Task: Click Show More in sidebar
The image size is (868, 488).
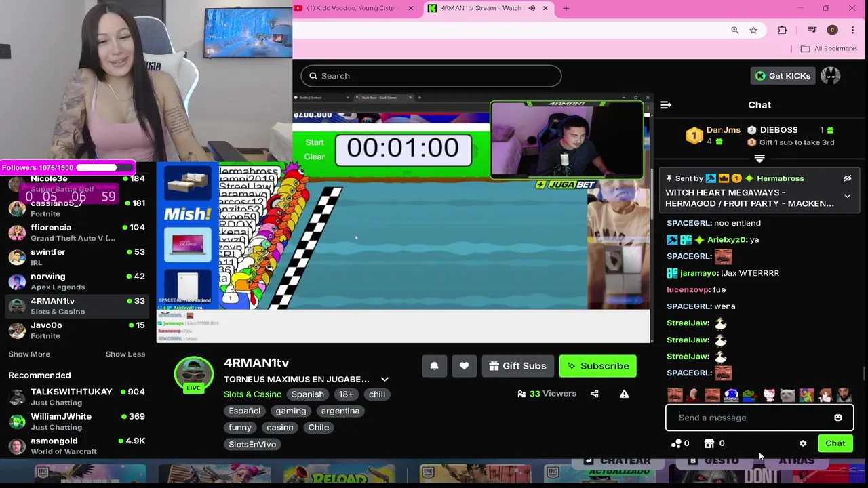Action: 29,354
